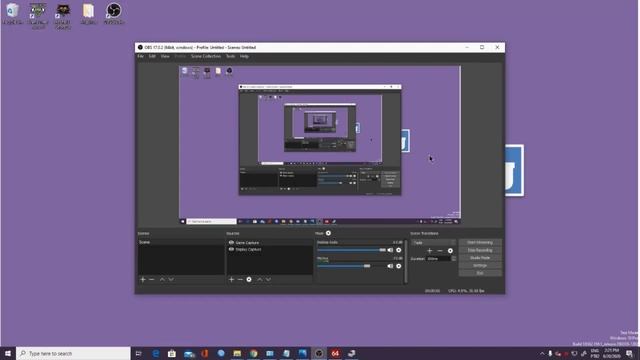Open the OBS Studio desktop shortcut
The height and width of the screenshot is (360, 640).
click(x=114, y=13)
